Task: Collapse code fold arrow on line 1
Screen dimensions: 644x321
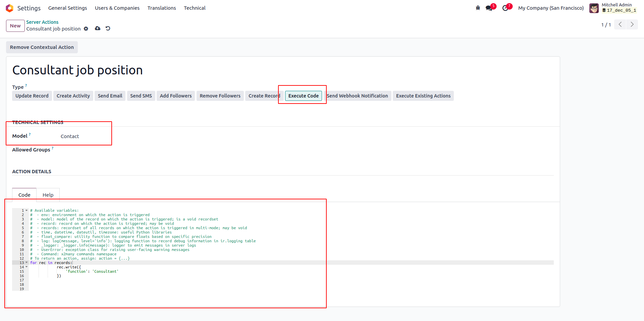Action: [x=26, y=210]
